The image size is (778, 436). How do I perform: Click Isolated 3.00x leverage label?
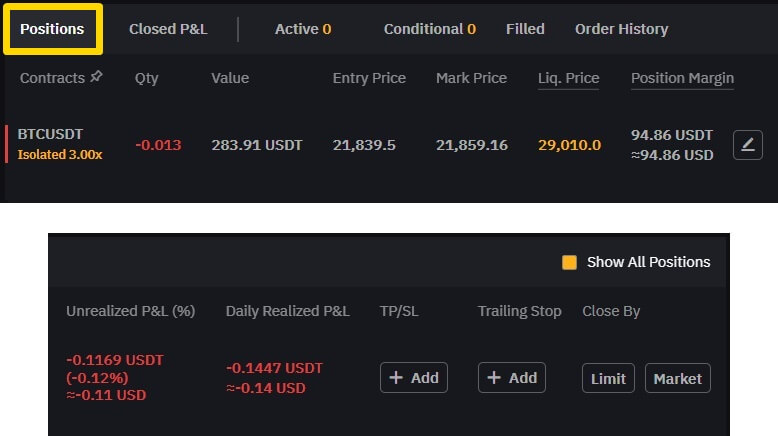60,155
